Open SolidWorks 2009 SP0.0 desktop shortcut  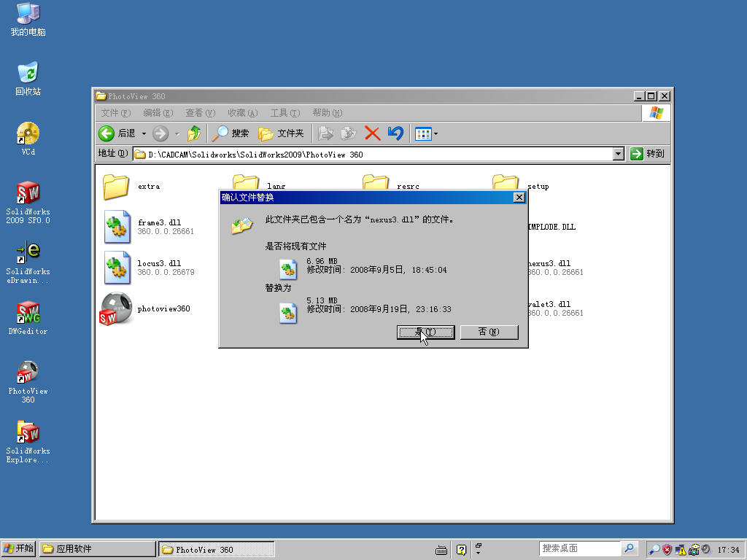[x=28, y=203]
